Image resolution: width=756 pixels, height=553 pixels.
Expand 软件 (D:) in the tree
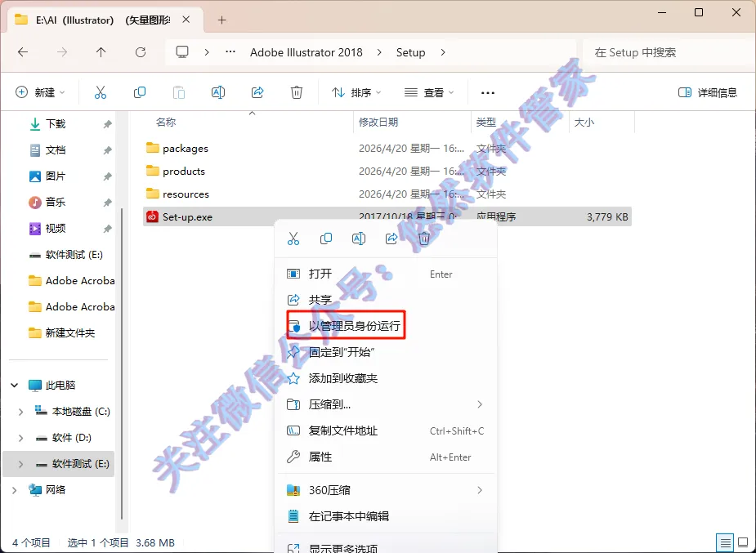(20, 438)
